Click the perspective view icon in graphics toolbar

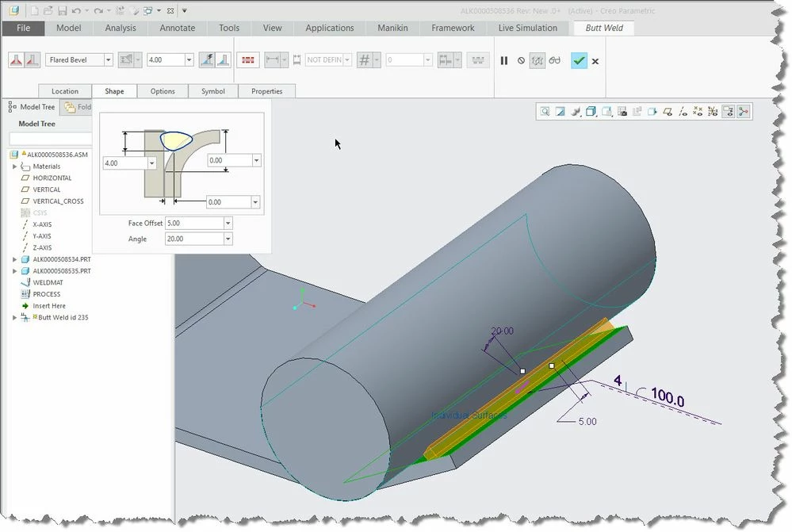pyautogui.click(x=652, y=112)
